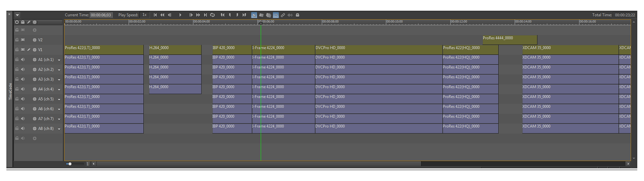Click the rewind button
The image size is (644, 181).
tap(162, 15)
